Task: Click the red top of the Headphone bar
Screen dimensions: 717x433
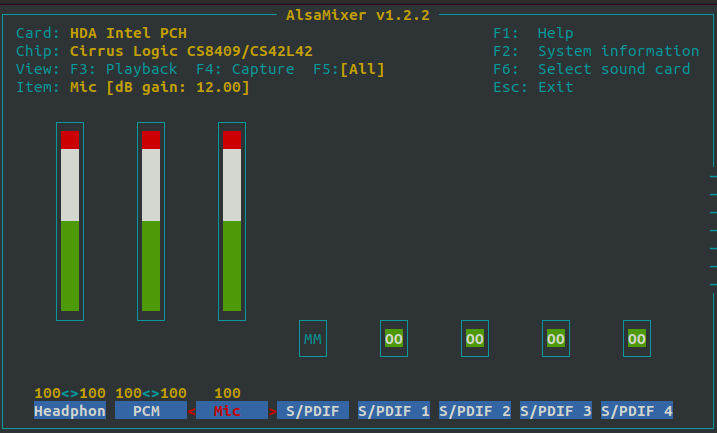Action: [x=70, y=140]
